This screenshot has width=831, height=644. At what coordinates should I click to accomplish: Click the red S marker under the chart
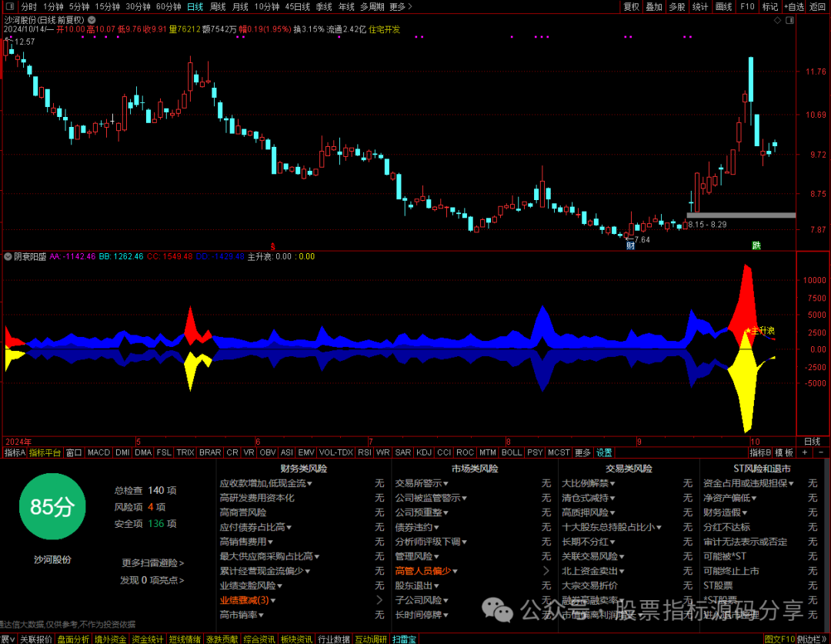273,246
